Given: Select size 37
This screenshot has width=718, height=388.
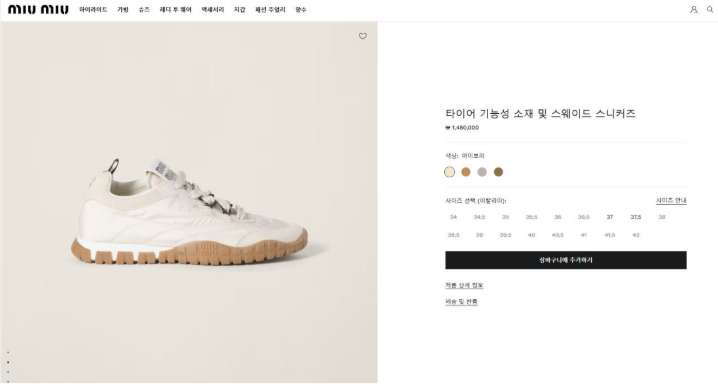Looking at the screenshot, I should tap(610, 217).
